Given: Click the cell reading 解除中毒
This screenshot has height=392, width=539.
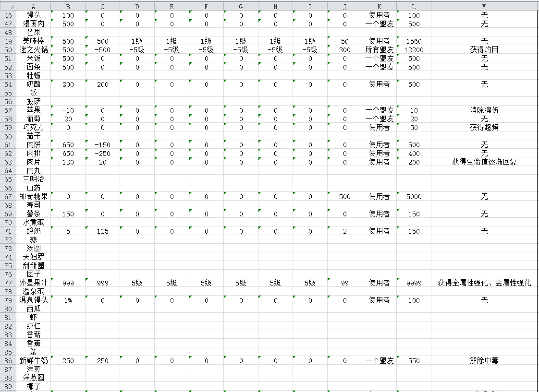Looking at the screenshot, I should (484, 361).
